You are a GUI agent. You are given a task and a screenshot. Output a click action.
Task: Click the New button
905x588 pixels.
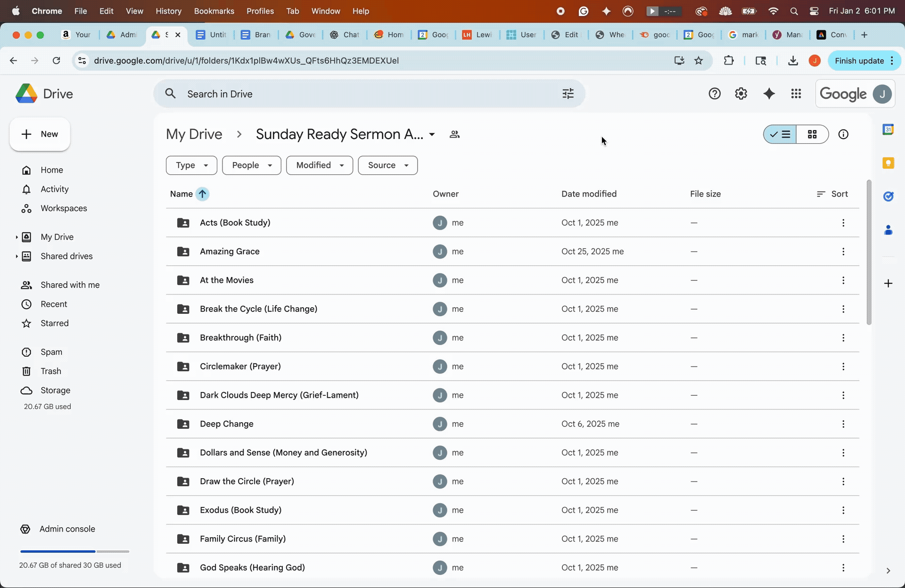[x=40, y=134]
